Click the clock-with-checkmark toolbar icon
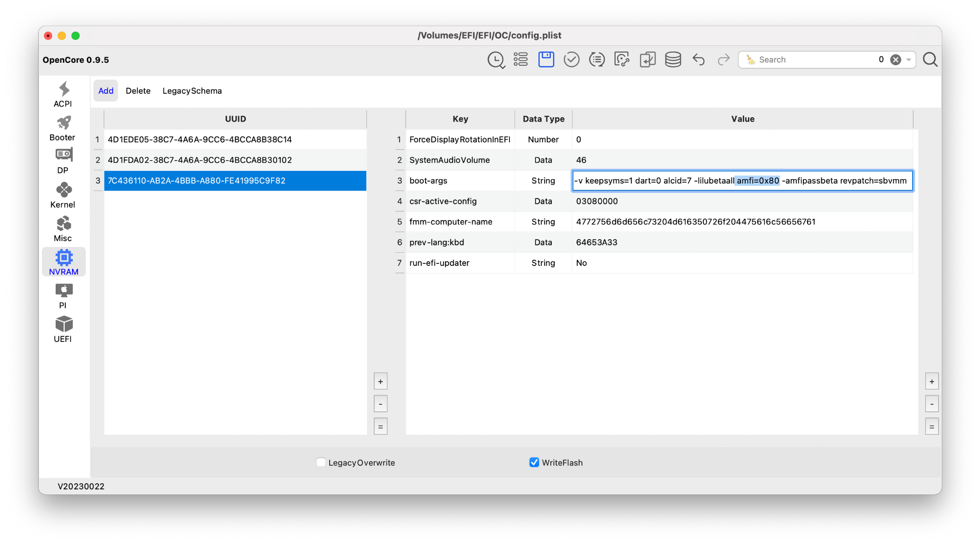This screenshot has height=545, width=980. click(x=496, y=60)
